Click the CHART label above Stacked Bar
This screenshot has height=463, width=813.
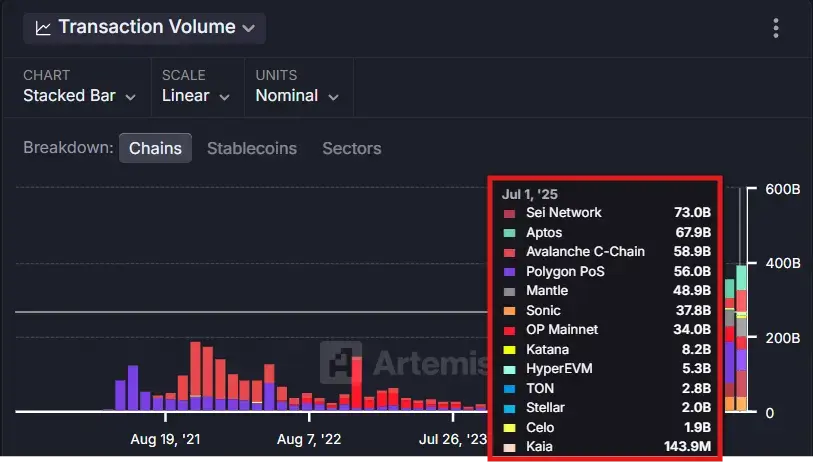click(47, 75)
